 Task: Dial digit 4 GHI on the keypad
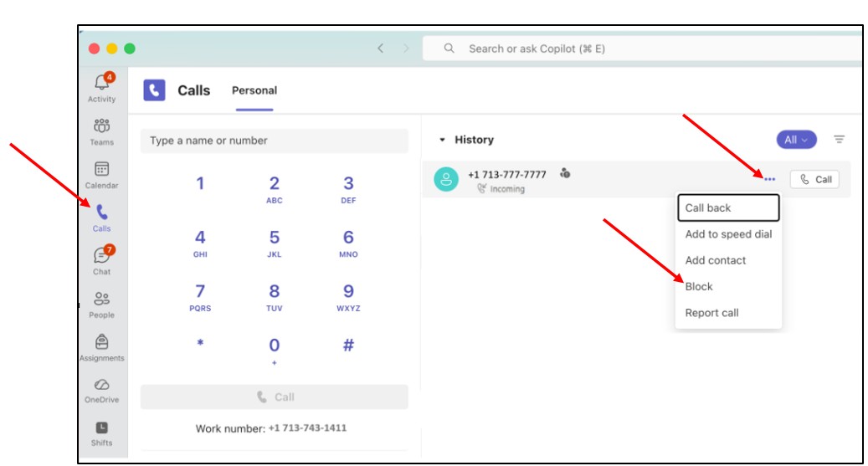pyautogui.click(x=200, y=243)
